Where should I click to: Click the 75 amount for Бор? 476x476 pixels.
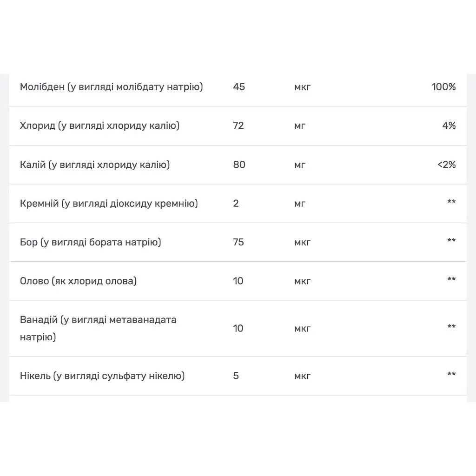(238, 242)
